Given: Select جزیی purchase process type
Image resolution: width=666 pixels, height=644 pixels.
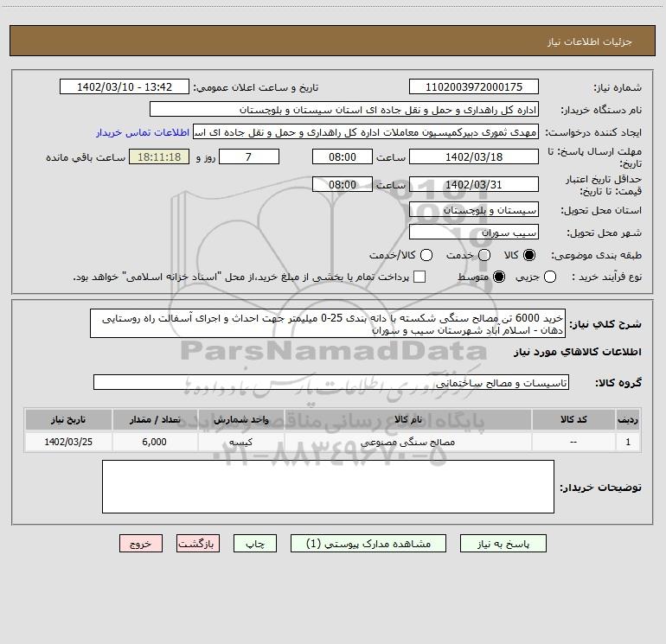Looking at the screenshot, I should [550, 277].
